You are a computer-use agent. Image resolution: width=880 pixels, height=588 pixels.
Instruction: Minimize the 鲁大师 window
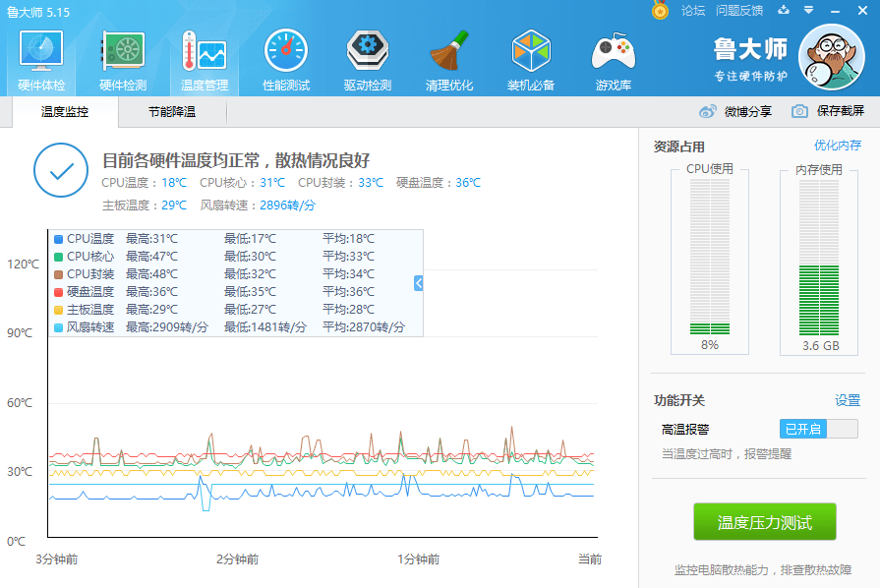pyautogui.click(x=835, y=11)
